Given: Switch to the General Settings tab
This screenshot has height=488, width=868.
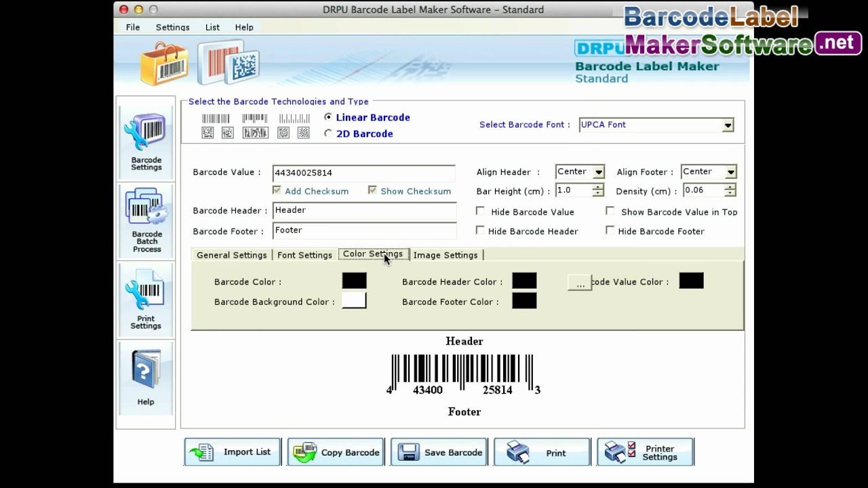Looking at the screenshot, I should pos(232,255).
